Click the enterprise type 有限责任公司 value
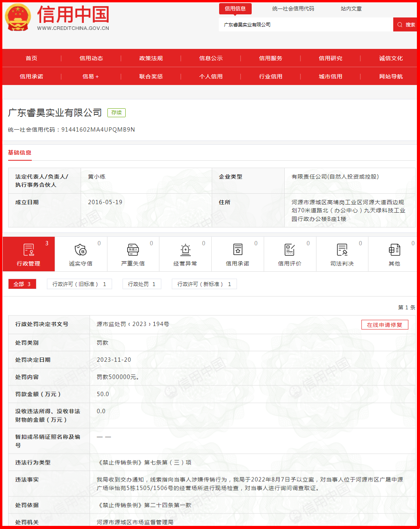Image resolution: width=420 pixels, height=529 pixels. [x=335, y=177]
